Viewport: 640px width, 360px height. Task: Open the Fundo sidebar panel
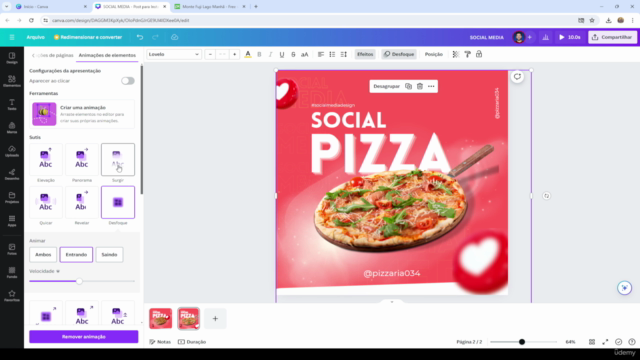[x=12, y=272]
